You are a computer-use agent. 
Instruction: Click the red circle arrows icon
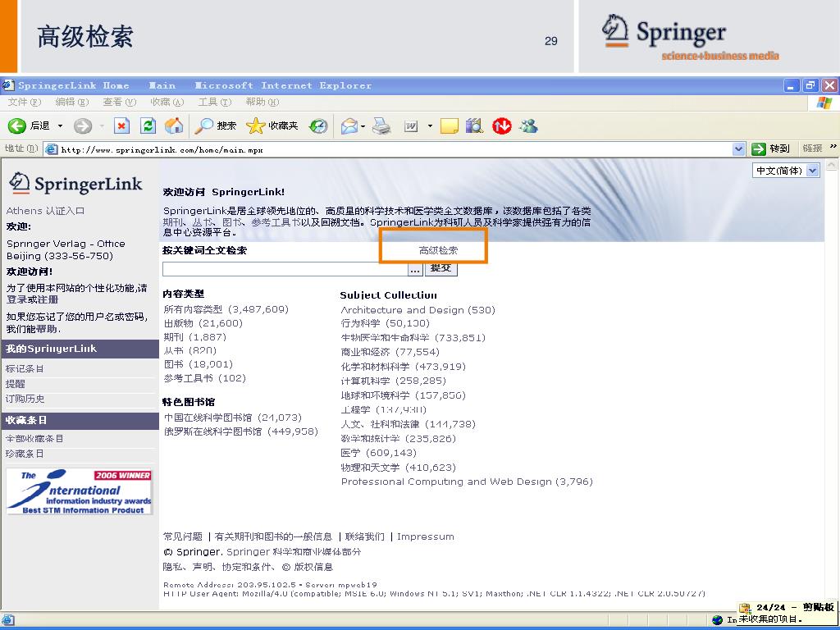point(502,126)
